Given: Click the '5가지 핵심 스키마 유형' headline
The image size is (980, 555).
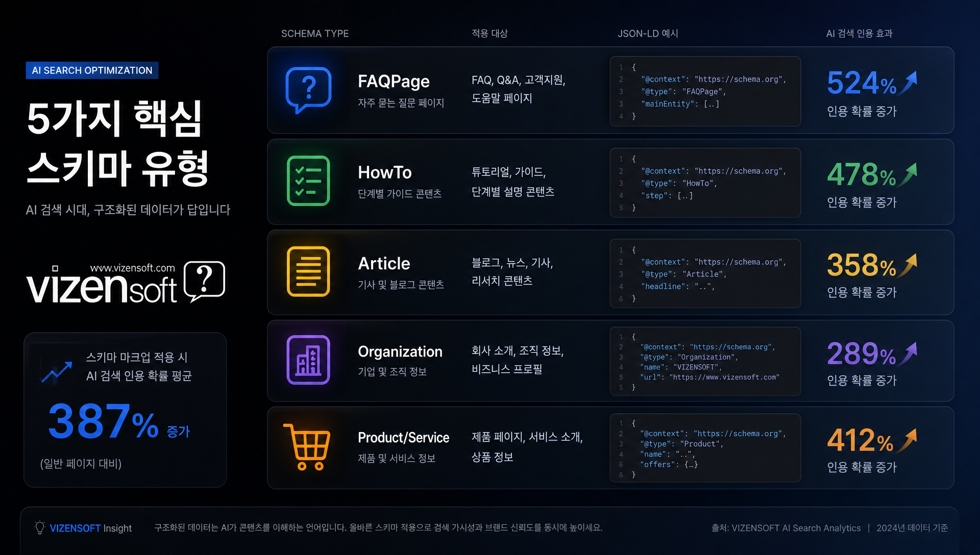Looking at the screenshot, I should [x=118, y=143].
